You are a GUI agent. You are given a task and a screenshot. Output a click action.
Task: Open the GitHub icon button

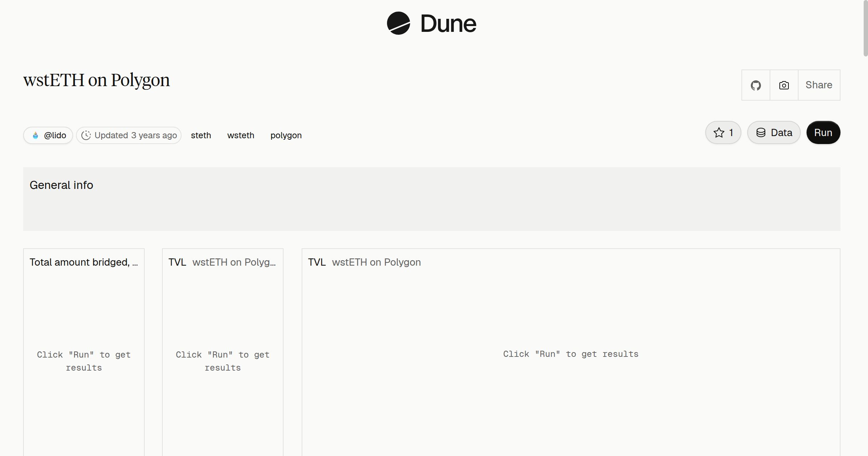756,85
